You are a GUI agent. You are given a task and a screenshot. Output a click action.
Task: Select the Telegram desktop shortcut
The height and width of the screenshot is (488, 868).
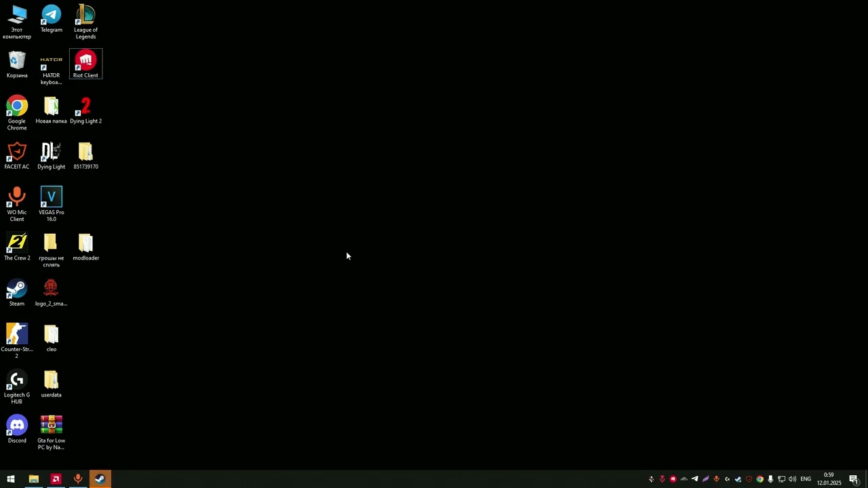click(52, 19)
